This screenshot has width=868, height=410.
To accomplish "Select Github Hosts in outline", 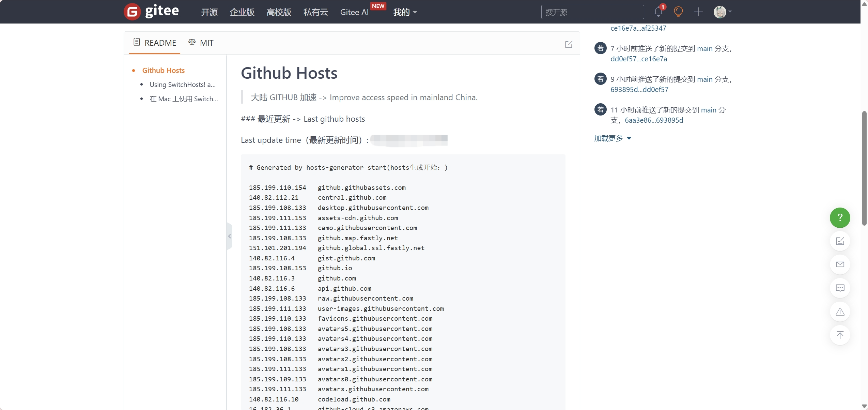I will click(x=164, y=71).
